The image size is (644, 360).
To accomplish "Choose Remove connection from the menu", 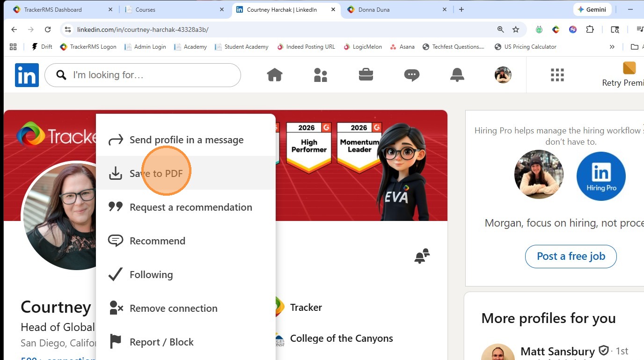I will point(186,308).
